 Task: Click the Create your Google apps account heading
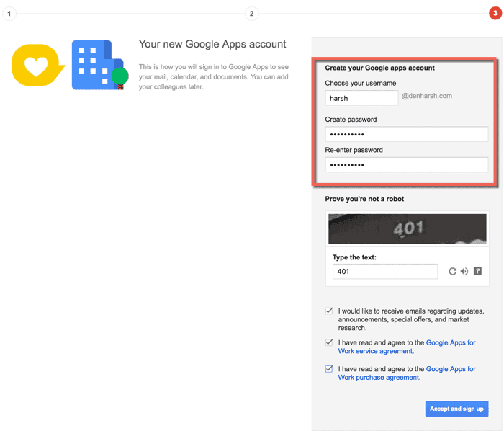[x=379, y=68]
